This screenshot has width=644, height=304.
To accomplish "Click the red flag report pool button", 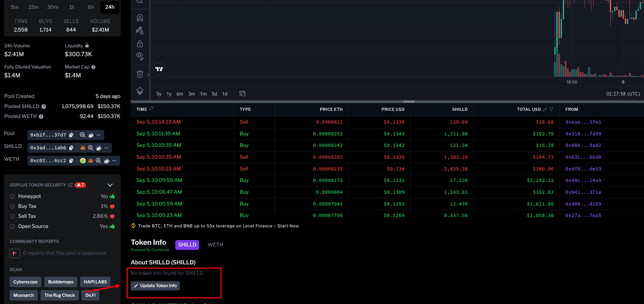I will [15, 253].
